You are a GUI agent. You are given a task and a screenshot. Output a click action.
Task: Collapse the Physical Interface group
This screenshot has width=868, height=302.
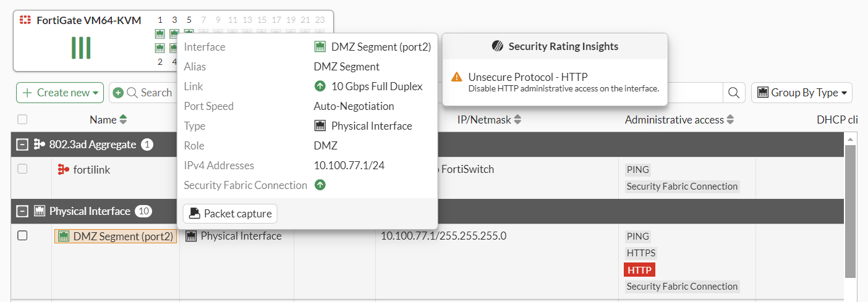(x=23, y=211)
